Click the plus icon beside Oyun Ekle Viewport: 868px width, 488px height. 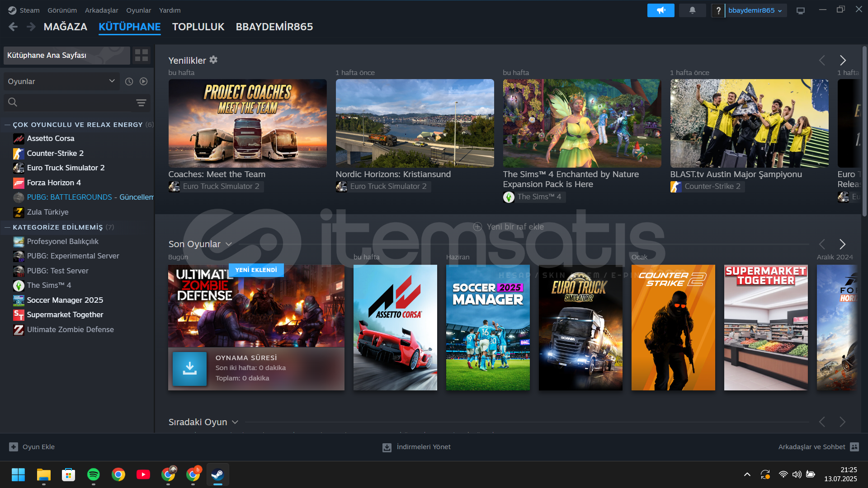(x=14, y=447)
